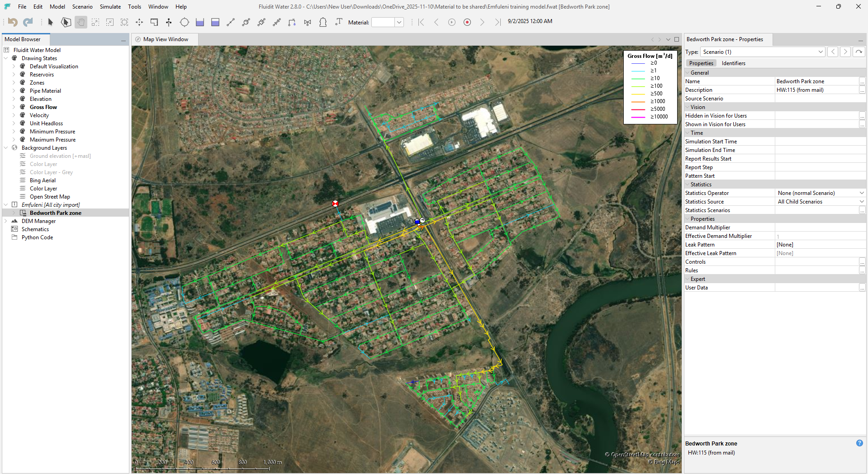Select the add pipe line tool
This screenshot has width=868, height=474.
231,22
